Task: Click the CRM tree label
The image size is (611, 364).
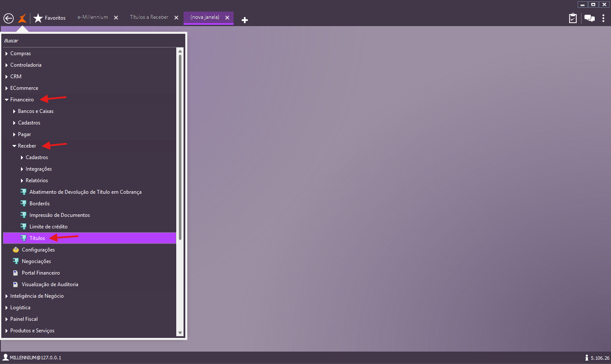Action: coord(16,77)
